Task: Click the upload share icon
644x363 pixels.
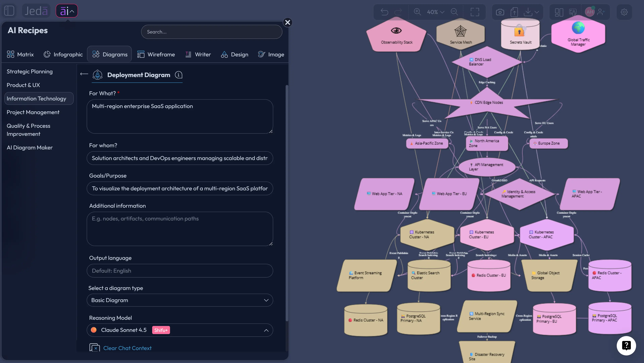Action: [514, 12]
